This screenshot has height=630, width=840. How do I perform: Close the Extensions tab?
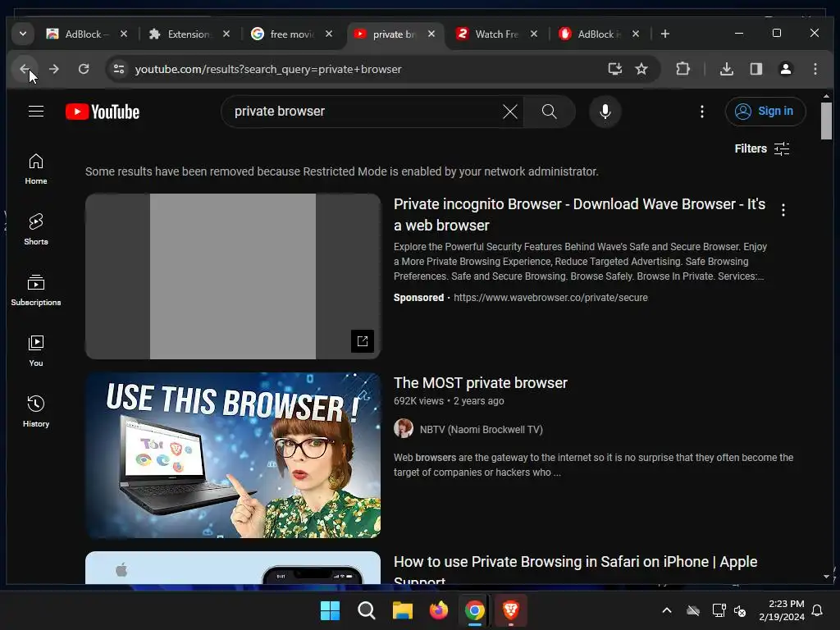226,34
